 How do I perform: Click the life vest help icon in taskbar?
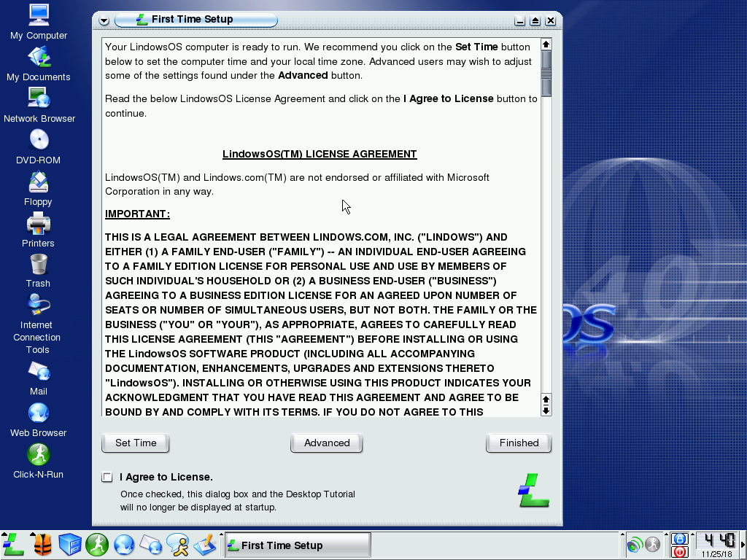pos(43,544)
